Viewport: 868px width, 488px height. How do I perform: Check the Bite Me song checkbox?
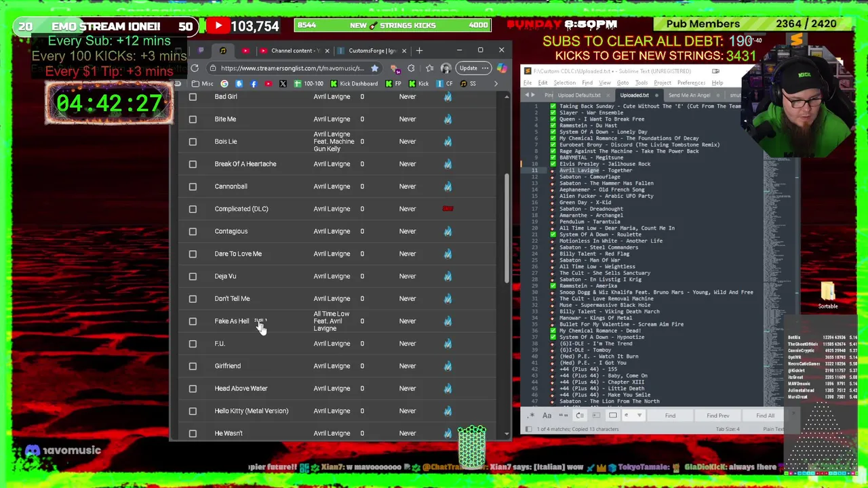coord(193,119)
